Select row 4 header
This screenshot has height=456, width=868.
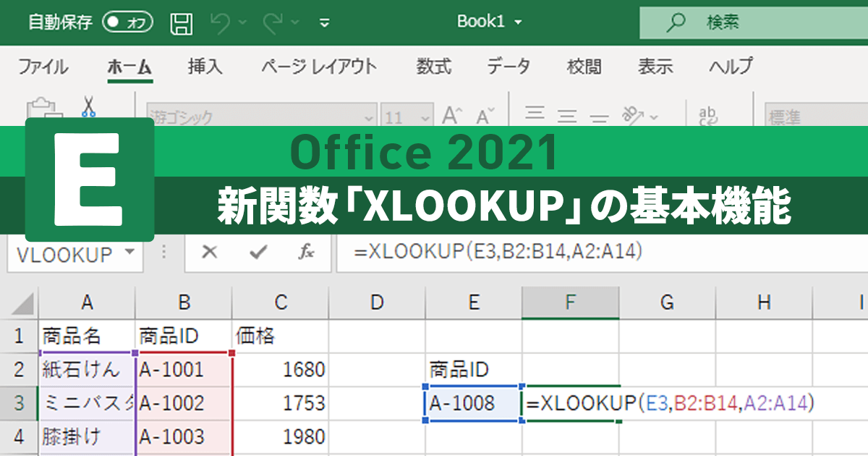pyautogui.click(x=20, y=436)
